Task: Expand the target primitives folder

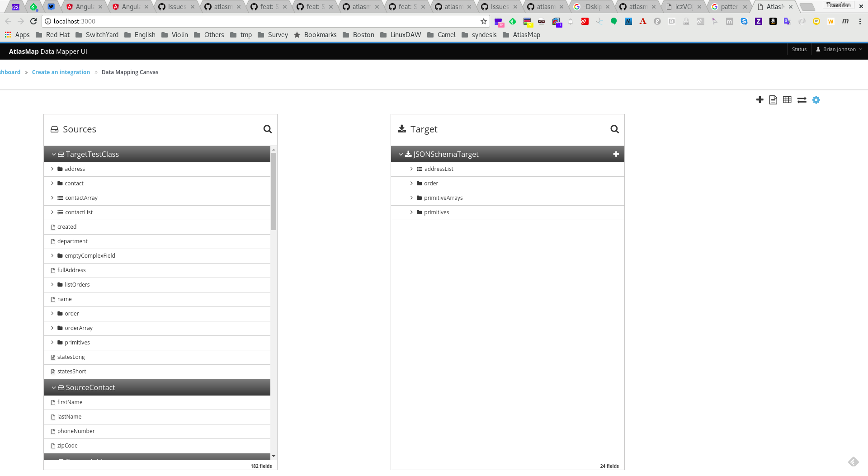Action: coord(411,212)
